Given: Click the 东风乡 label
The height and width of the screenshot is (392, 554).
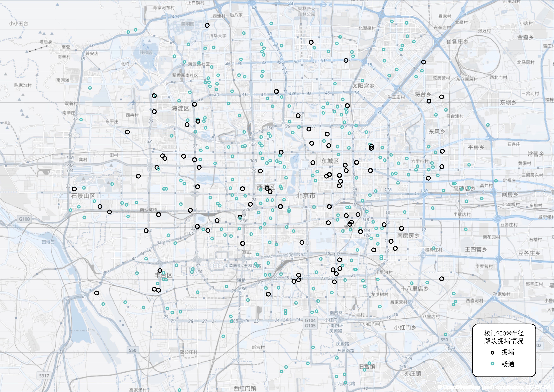Looking at the screenshot, I should [x=437, y=132].
